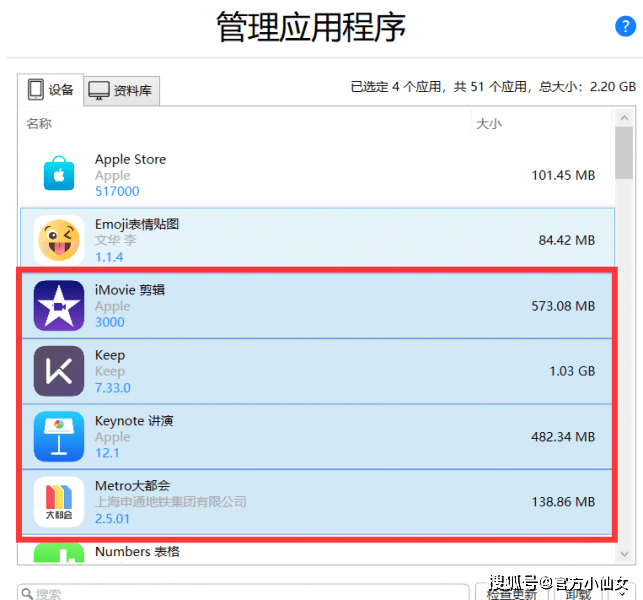Open the blue help question mark icon
643x600 pixels.
(x=625, y=27)
